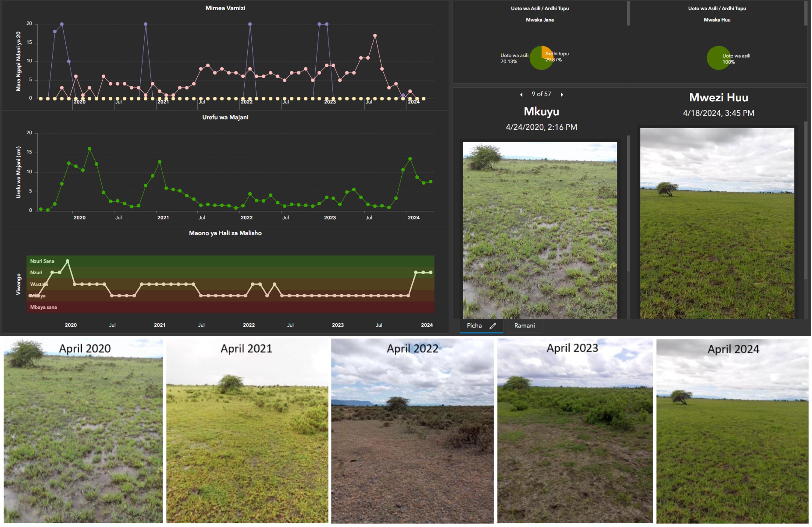The image size is (812, 527).
Task: Open the April 2023 photo
Action: [x=575, y=431]
